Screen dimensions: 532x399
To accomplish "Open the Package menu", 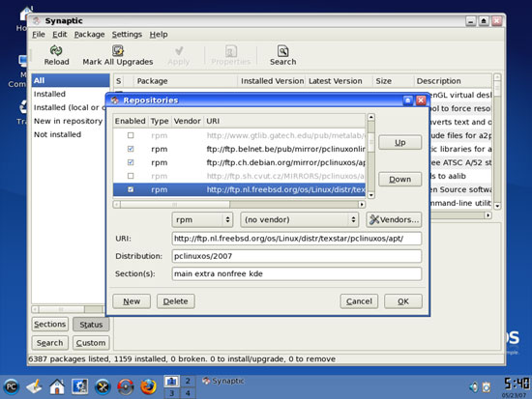I will (90, 34).
